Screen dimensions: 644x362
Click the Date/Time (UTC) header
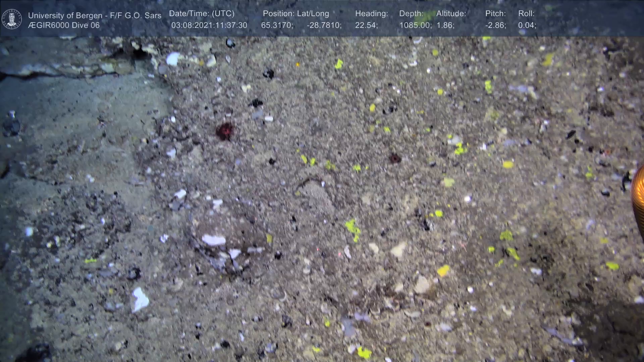point(202,14)
